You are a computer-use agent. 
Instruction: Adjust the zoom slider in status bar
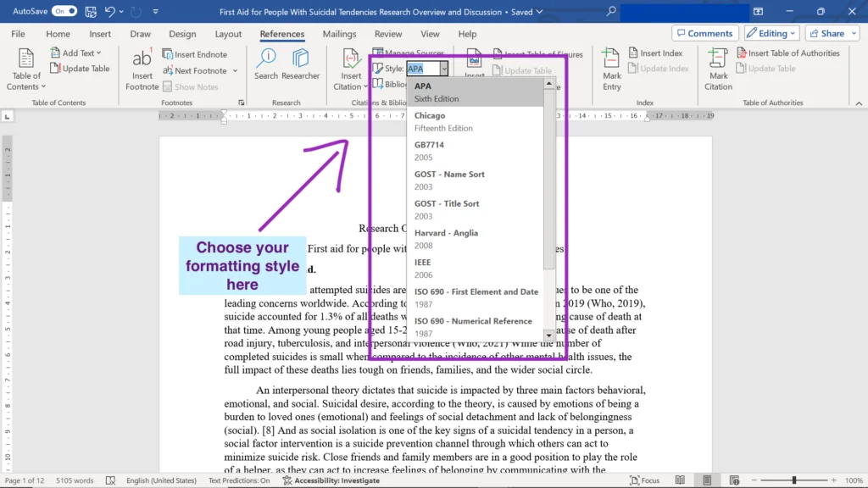pos(793,480)
